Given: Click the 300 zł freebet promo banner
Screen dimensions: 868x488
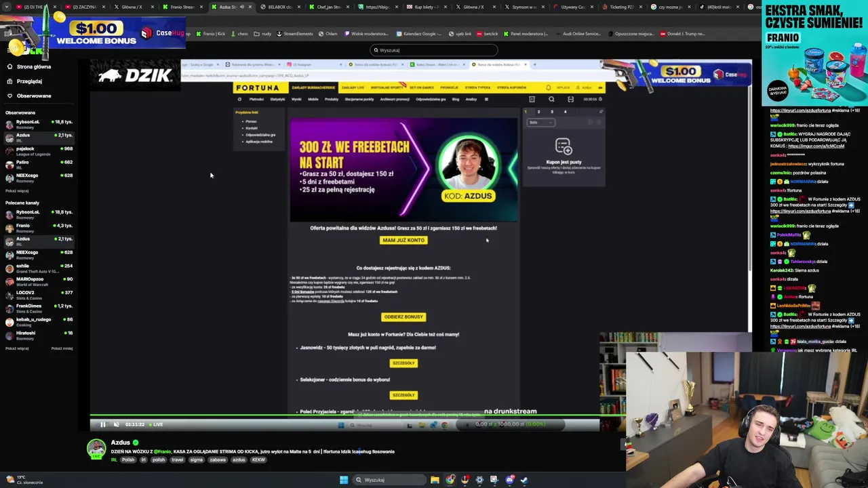Looking at the screenshot, I should tap(403, 170).
